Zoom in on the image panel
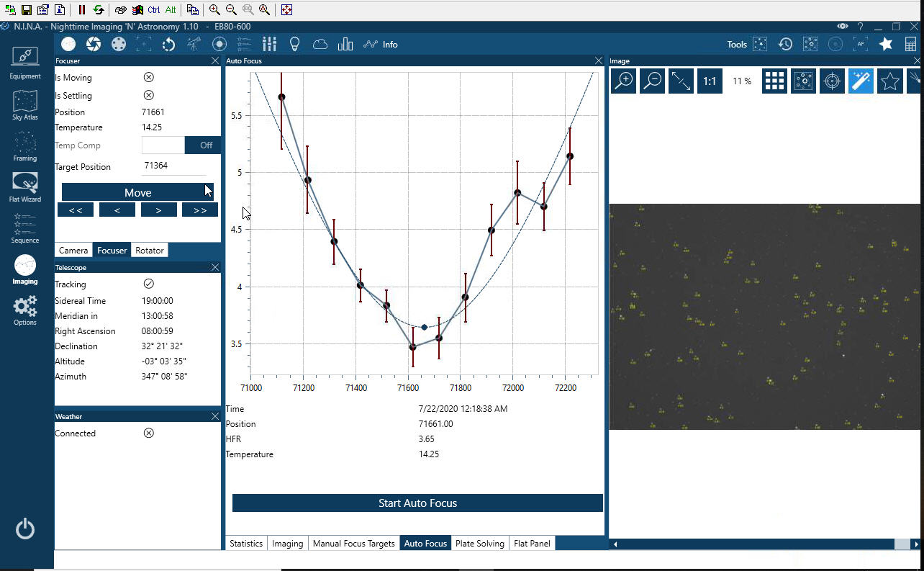This screenshot has width=924, height=571. pyautogui.click(x=623, y=81)
